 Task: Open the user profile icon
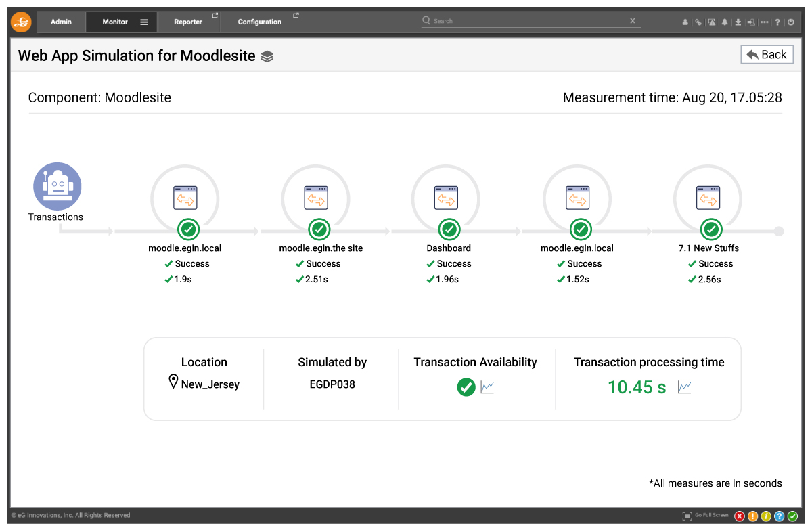[685, 22]
